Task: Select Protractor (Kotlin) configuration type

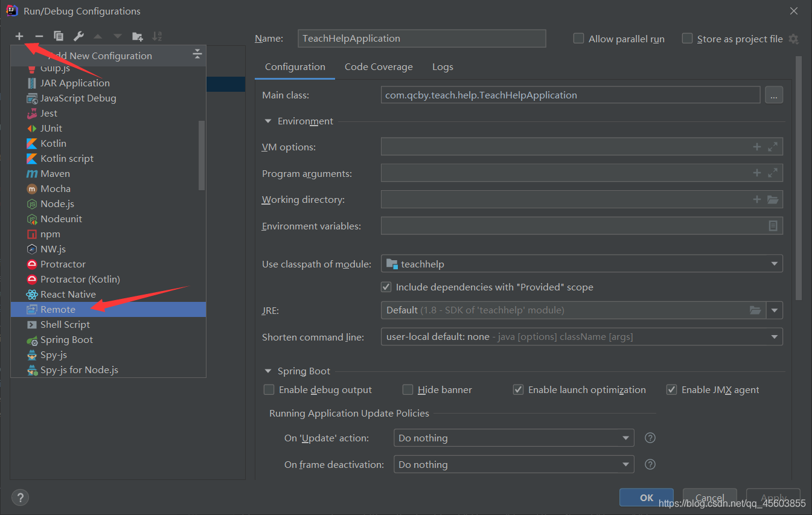Action: click(108, 279)
